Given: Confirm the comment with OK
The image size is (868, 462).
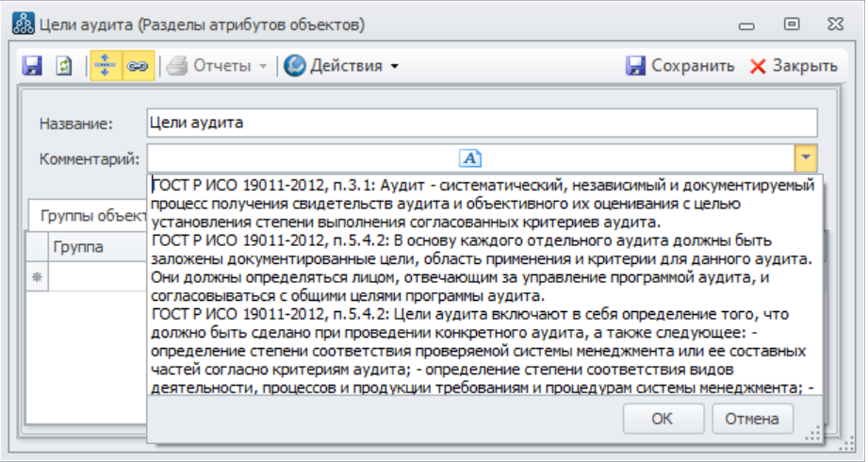Looking at the screenshot, I should (663, 419).
